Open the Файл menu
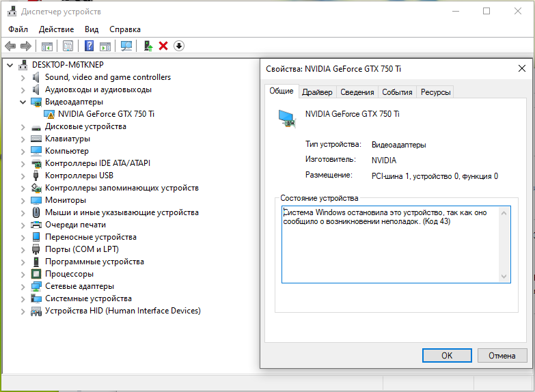Viewport: 535px width, 392px height. pos(18,29)
